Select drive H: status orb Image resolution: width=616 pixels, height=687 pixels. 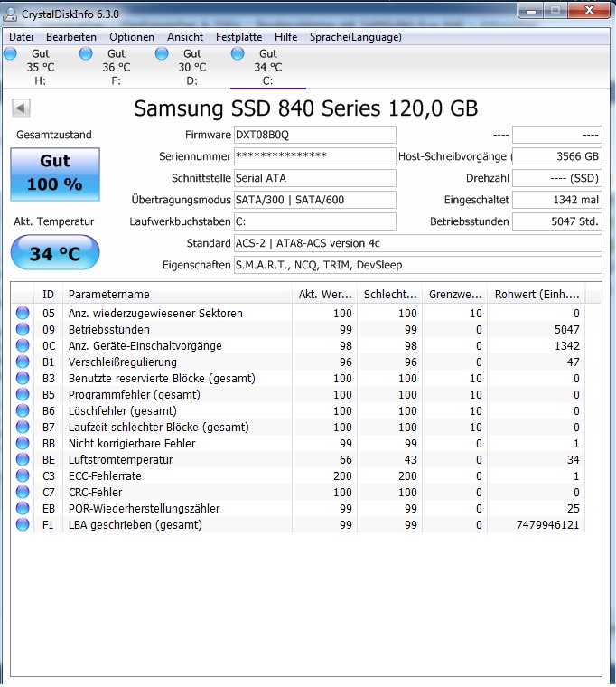click(x=10, y=54)
